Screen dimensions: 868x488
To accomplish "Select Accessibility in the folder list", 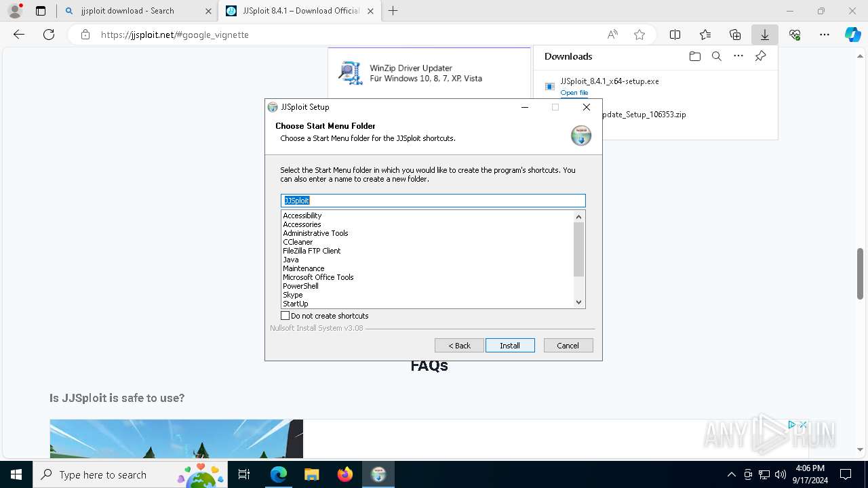I will point(302,216).
